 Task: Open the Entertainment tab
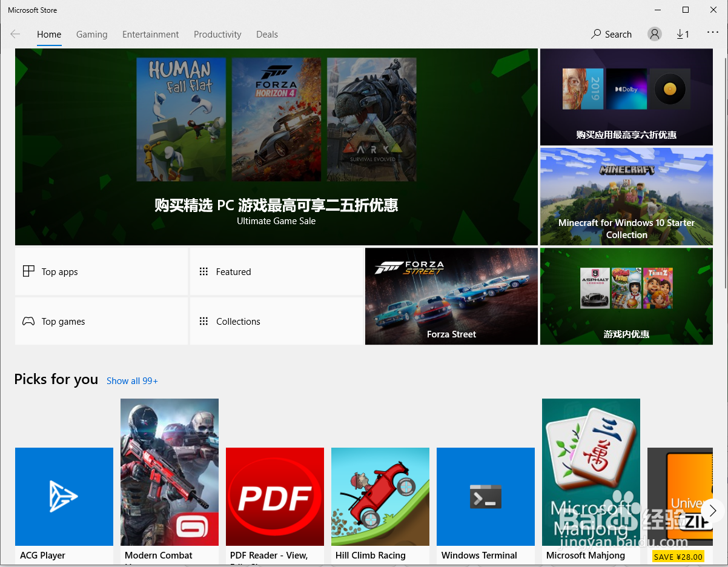(x=150, y=35)
